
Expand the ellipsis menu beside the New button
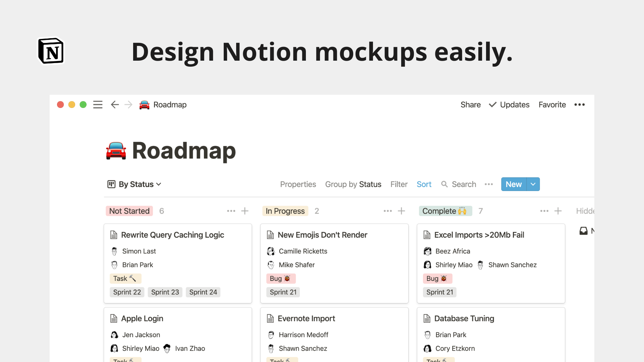[489, 184]
